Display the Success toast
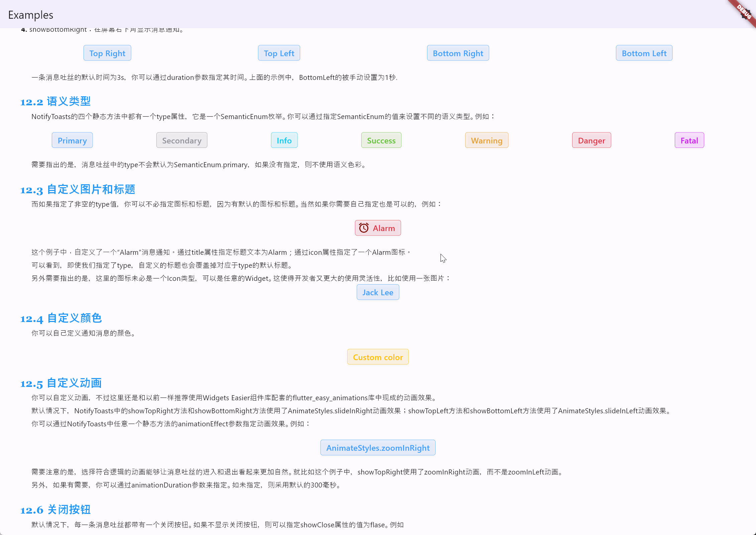Screen dimensions: 756x535 [x=381, y=140]
